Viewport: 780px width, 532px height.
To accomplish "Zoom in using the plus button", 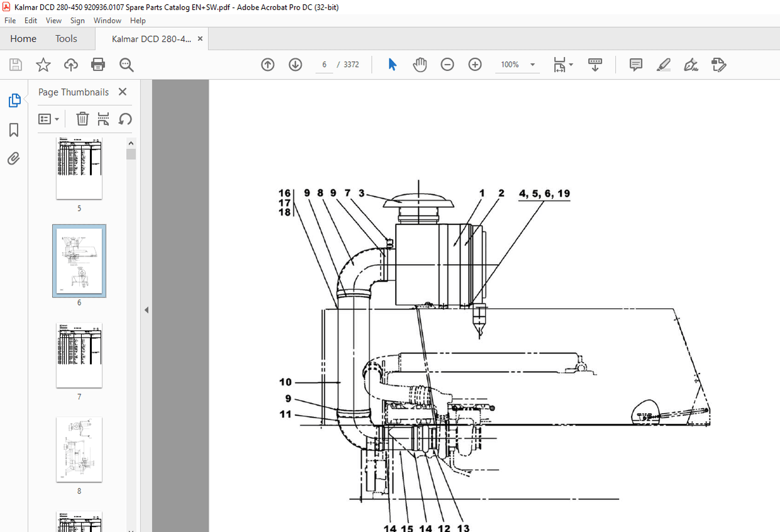I will (x=475, y=64).
